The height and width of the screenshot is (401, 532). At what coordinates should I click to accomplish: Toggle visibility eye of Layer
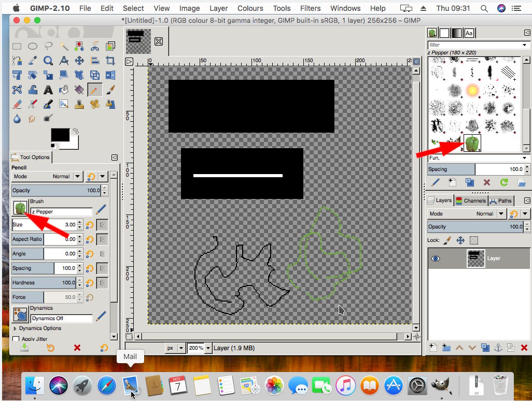click(436, 259)
